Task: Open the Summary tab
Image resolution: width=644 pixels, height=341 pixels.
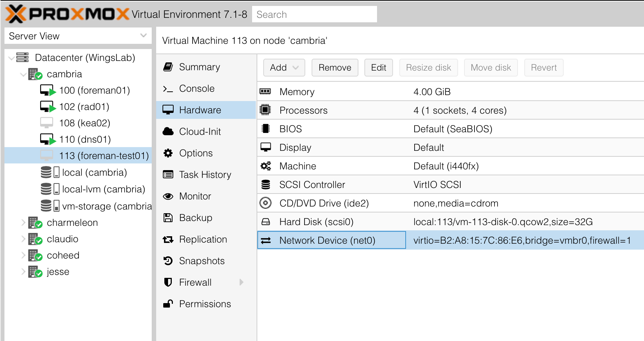Action: [199, 67]
